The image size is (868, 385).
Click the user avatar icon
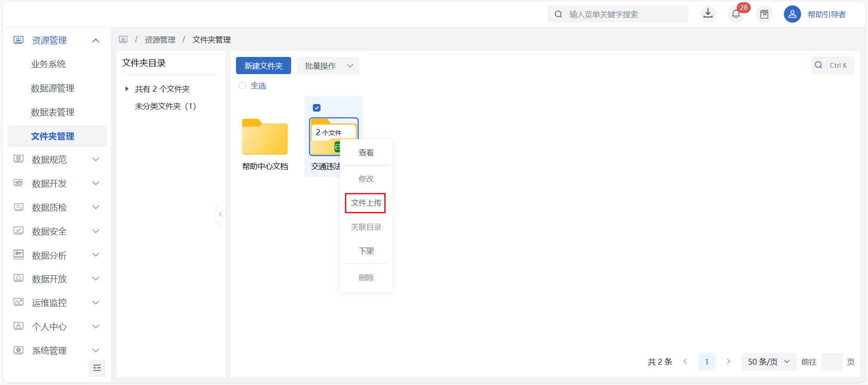point(792,14)
